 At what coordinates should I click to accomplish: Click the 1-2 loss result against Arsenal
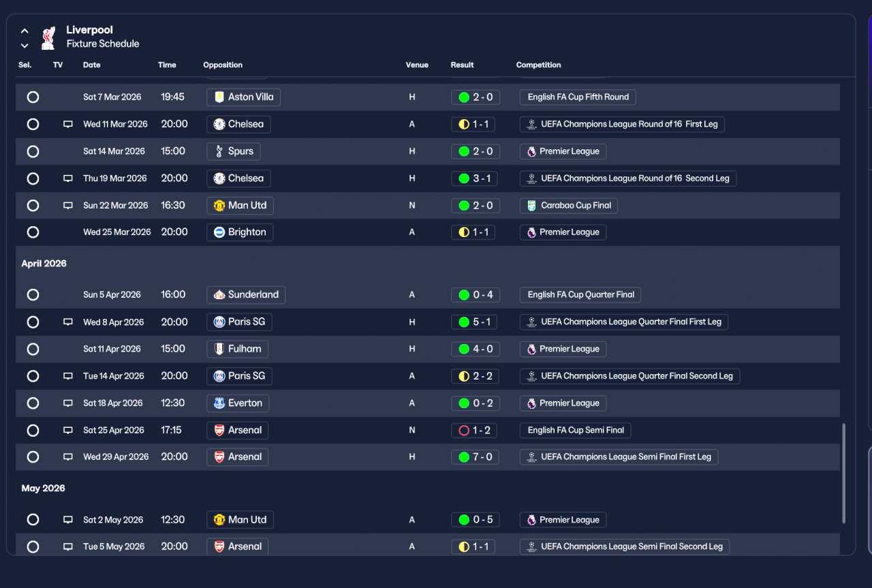tap(475, 430)
